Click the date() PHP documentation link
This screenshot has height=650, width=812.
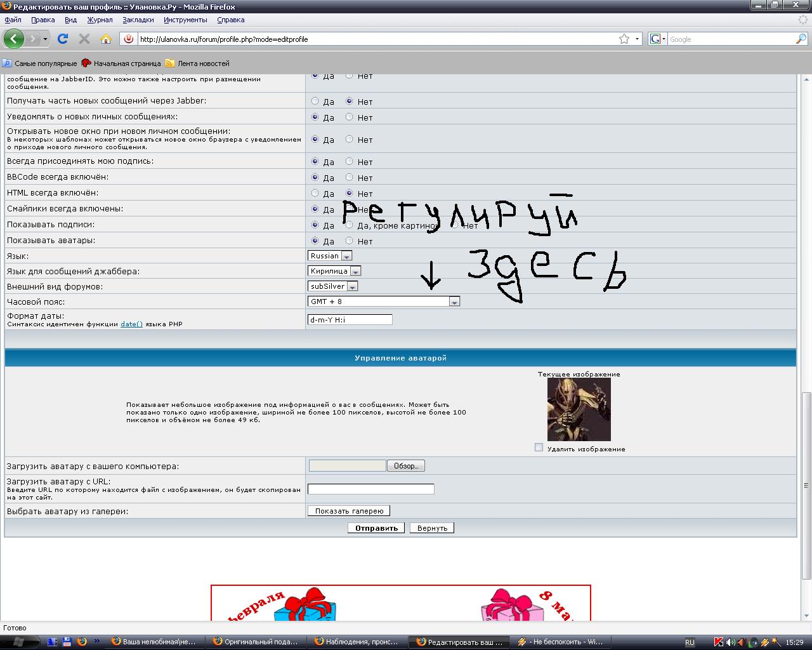tap(131, 324)
